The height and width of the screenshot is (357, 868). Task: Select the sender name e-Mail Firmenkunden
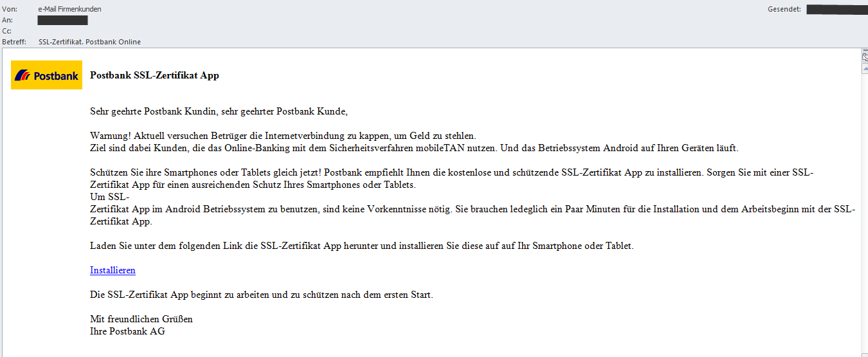click(x=69, y=9)
